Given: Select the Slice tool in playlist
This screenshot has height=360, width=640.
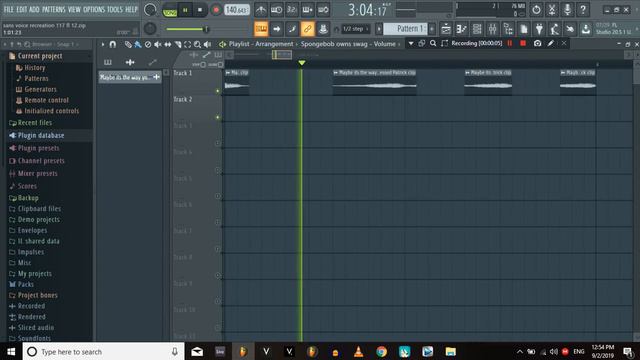Looking at the screenshot, I should pyautogui.click(x=178, y=44).
